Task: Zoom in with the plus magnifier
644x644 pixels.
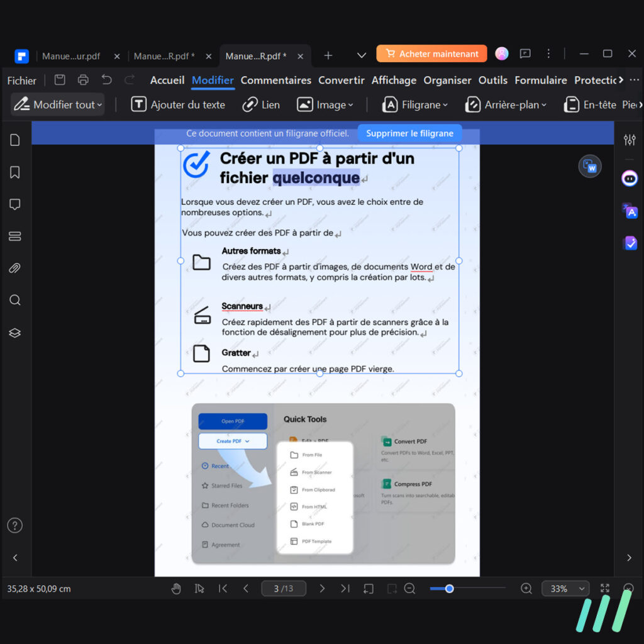Action: 526,589
